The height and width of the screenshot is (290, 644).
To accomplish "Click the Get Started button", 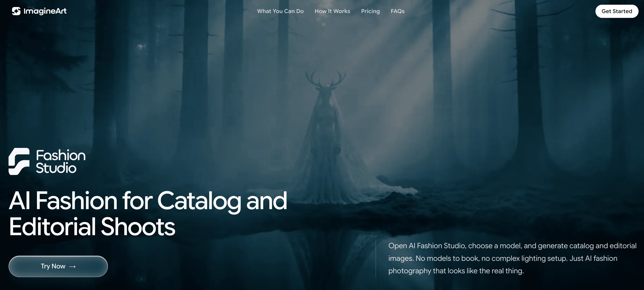I will [x=617, y=11].
